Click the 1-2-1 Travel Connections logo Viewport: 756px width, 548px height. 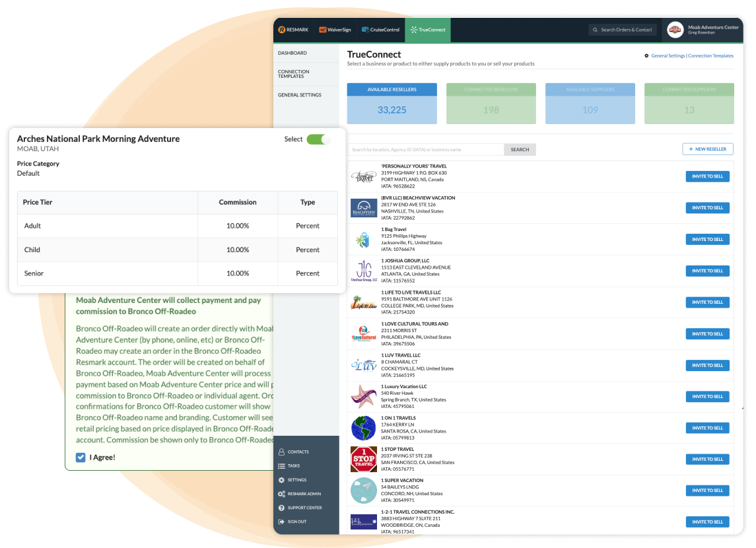[364, 522]
